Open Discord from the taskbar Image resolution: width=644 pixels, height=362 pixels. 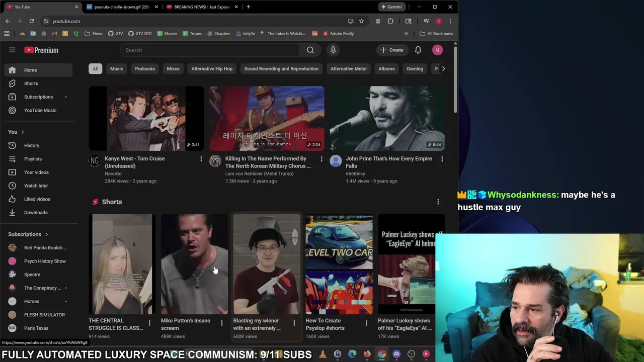click(396, 354)
